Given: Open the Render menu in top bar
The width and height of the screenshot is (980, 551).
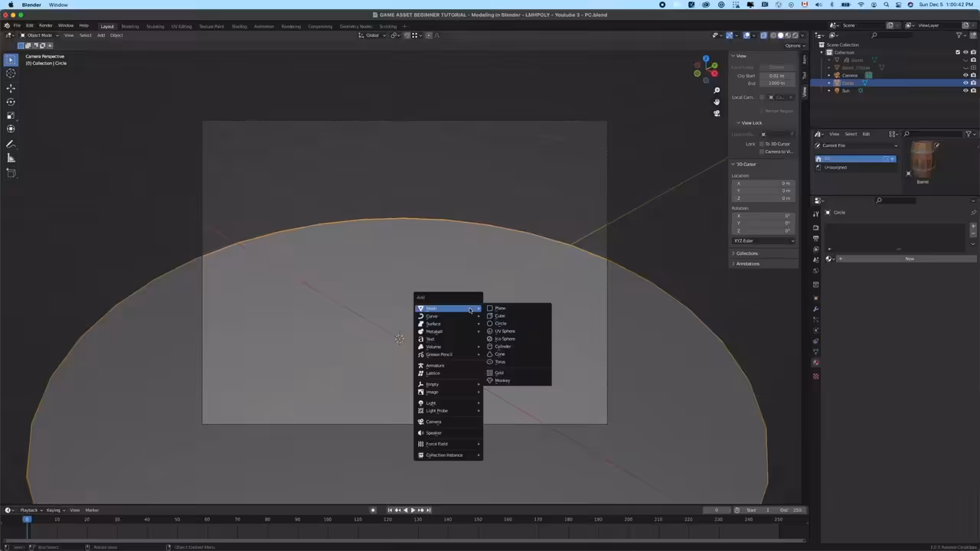Looking at the screenshot, I should click(x=45, y=25).
